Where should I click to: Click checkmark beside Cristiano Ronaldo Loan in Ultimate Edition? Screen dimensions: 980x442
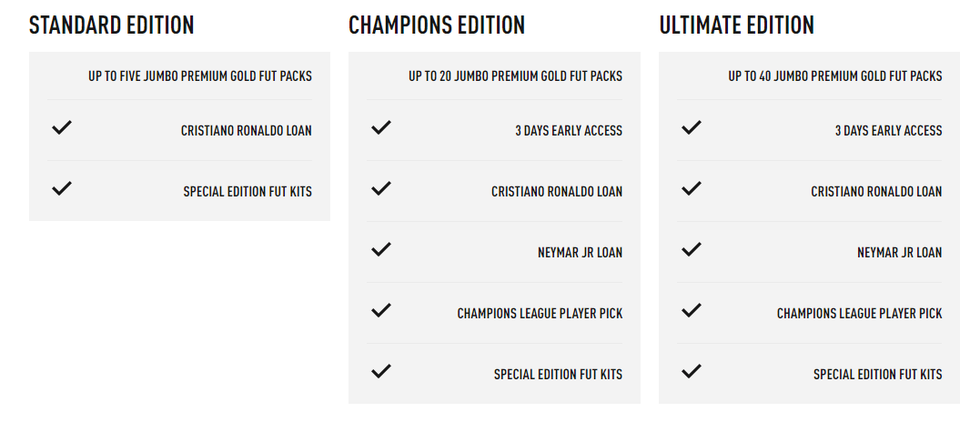(692, 189)
